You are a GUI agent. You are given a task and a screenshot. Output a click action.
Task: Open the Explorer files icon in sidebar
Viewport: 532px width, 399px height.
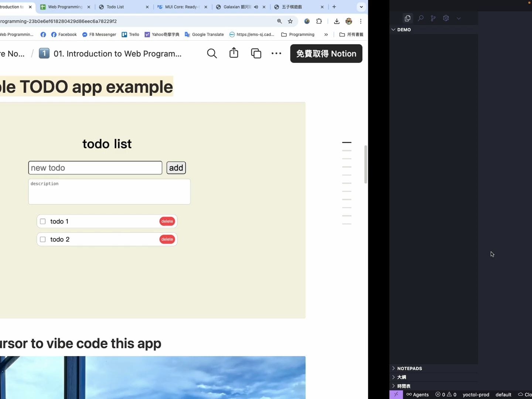(407, 18)
